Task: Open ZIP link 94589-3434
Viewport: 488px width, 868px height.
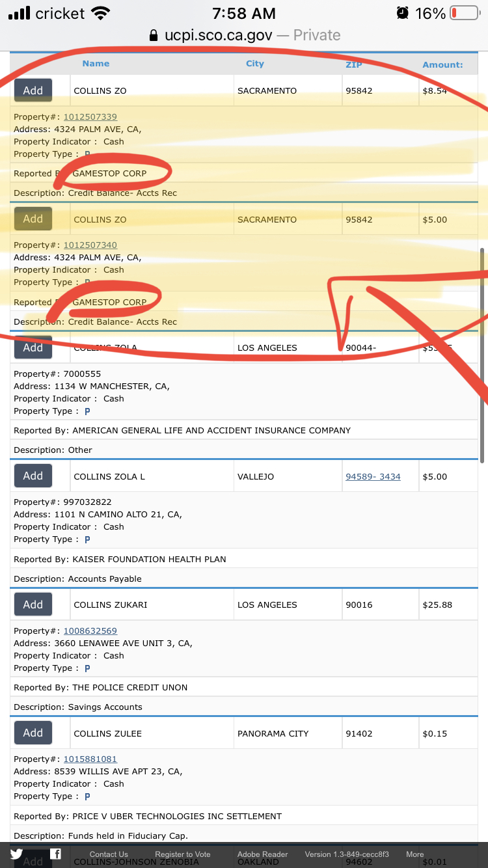Action: (x=373, y=477)
